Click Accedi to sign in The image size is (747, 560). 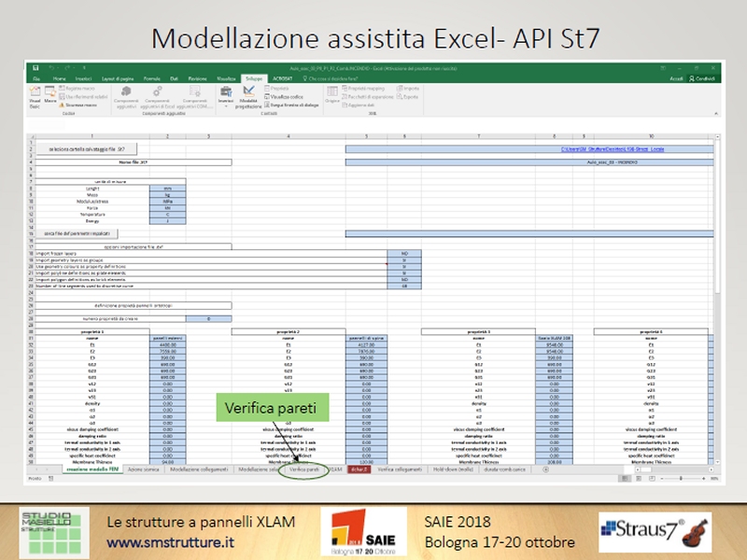coord(676,79)
